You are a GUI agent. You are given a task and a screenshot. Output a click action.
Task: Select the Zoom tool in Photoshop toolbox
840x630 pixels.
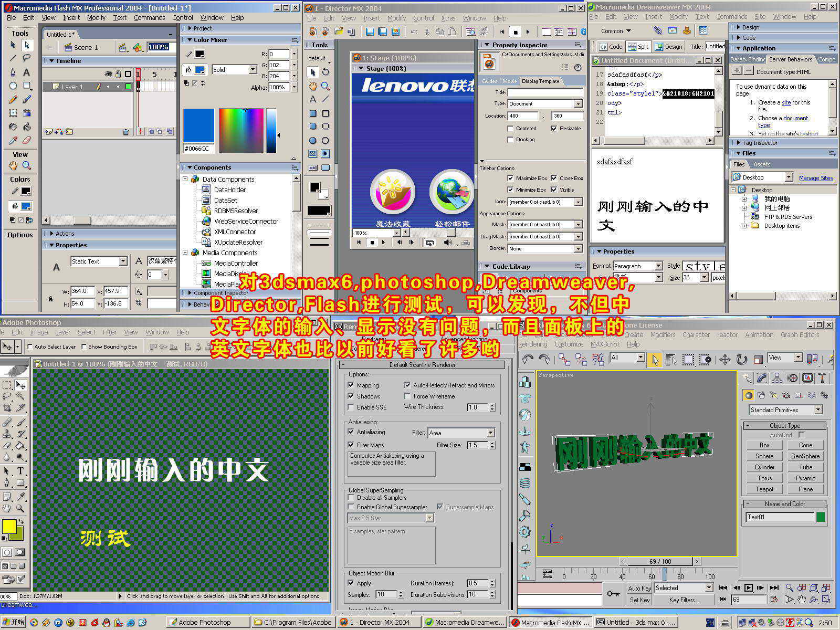click(20, 508)
